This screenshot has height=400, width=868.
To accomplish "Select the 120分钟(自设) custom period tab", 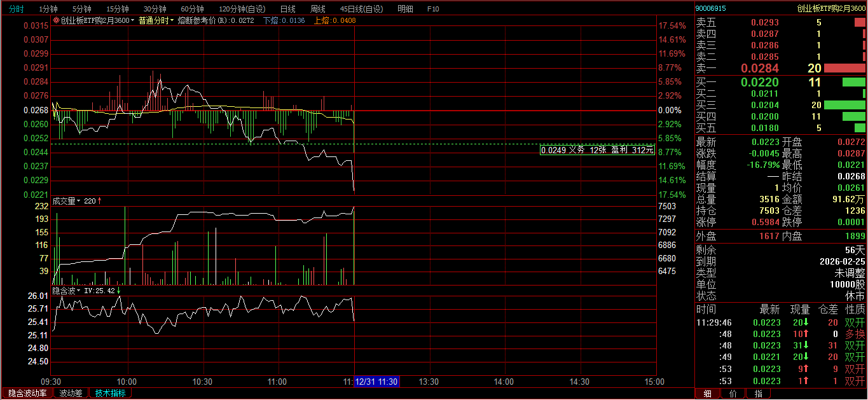I will [x=242, y=9].
